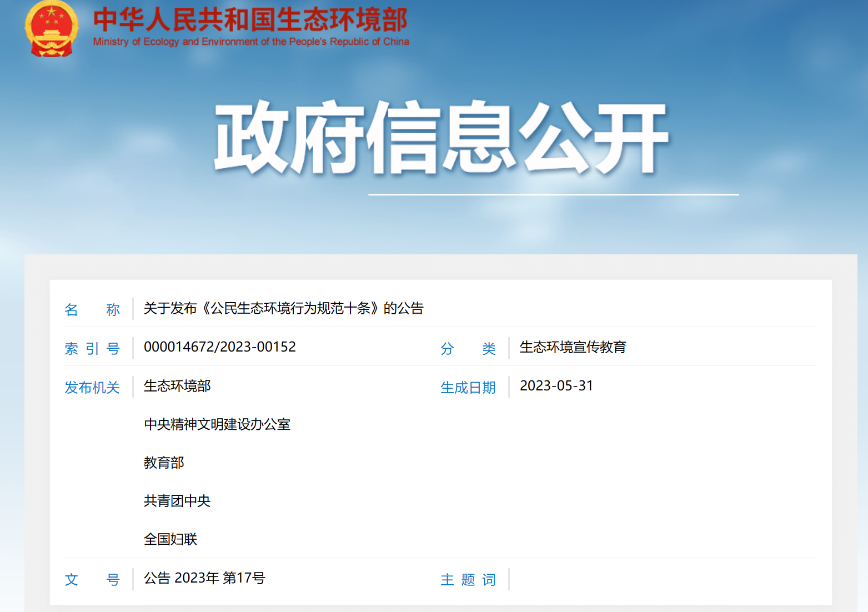Screen dimensions: 868x612
Task: Select the index number 000014672/2023-00152
Action: tap(219, 347)
